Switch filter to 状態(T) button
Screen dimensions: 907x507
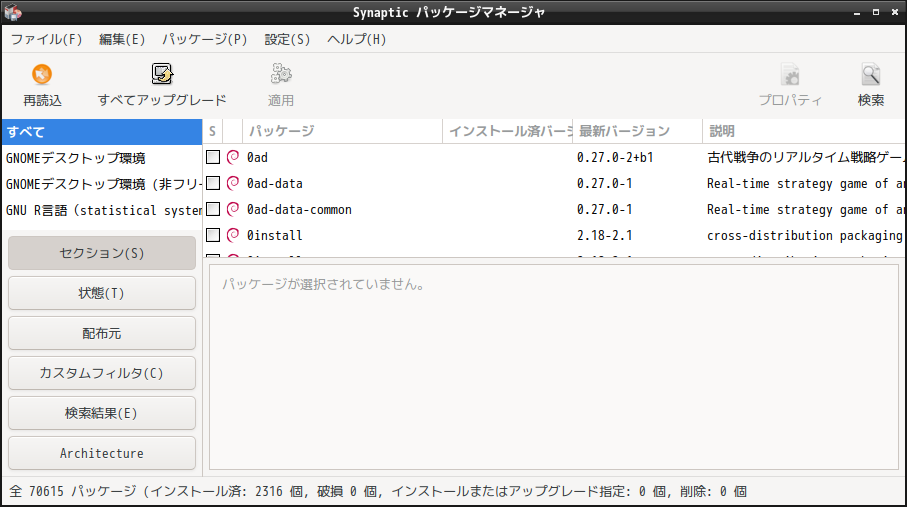click(x=102, y=293)
